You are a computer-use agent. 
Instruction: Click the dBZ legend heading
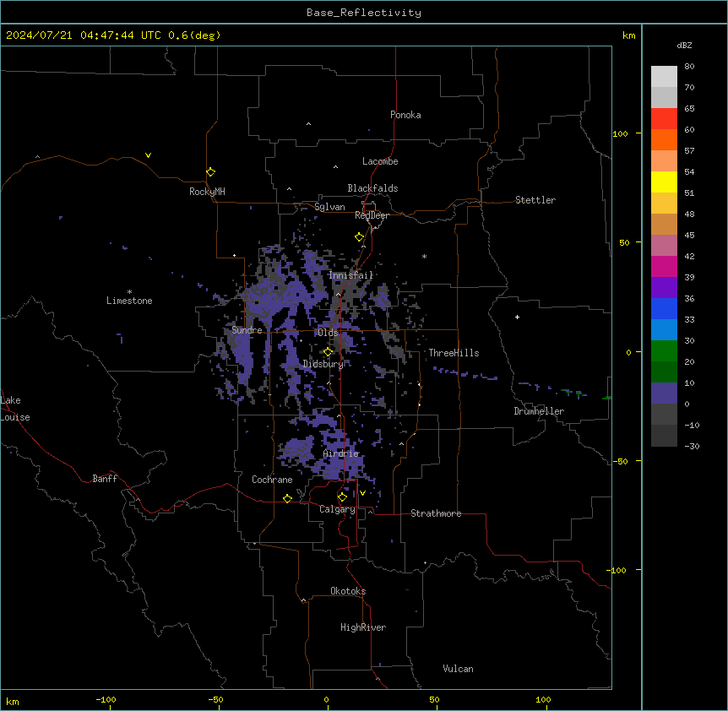(684, 45)
